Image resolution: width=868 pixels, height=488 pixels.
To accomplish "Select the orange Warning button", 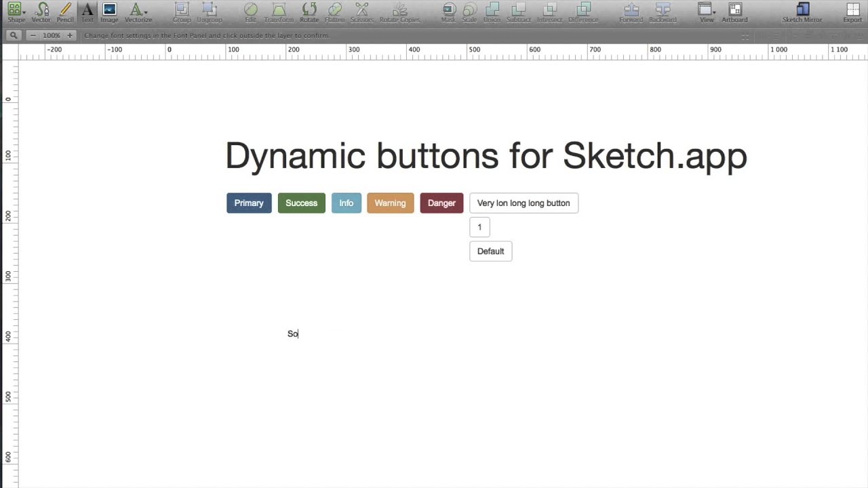I will click(x=391, y=203).
